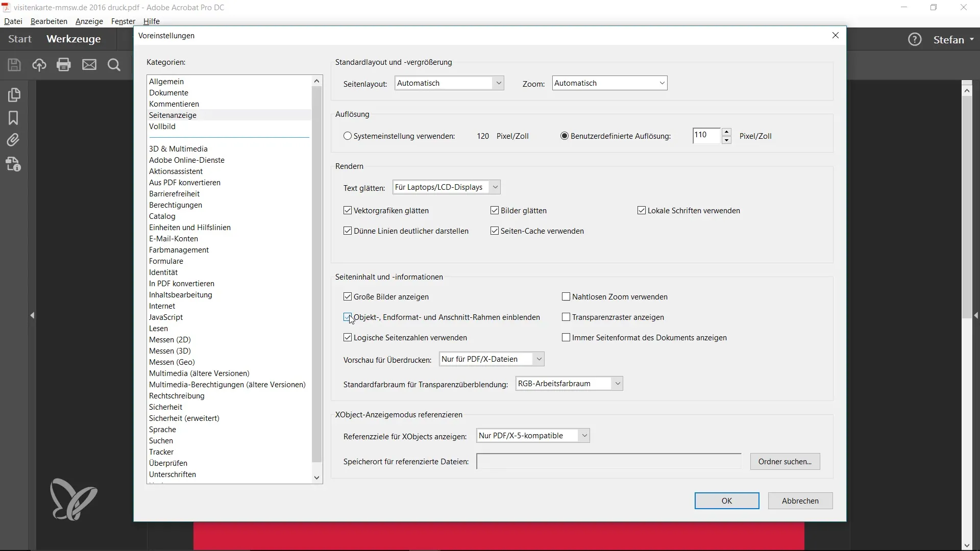Toggle Dünne Linien deutlicher darstellen checkbox
Screen dimensions: 980x551
click(348, 231)
